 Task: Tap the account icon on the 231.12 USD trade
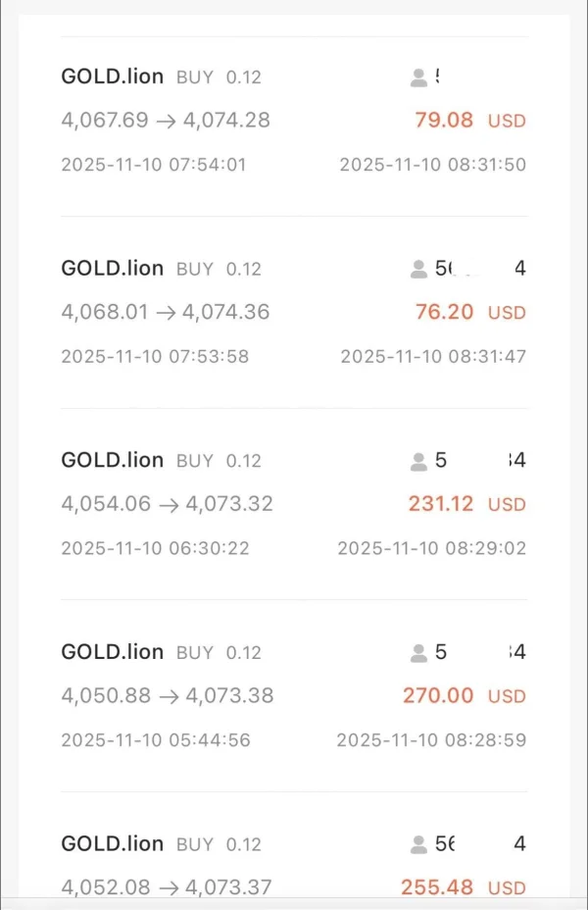(418, 461)
